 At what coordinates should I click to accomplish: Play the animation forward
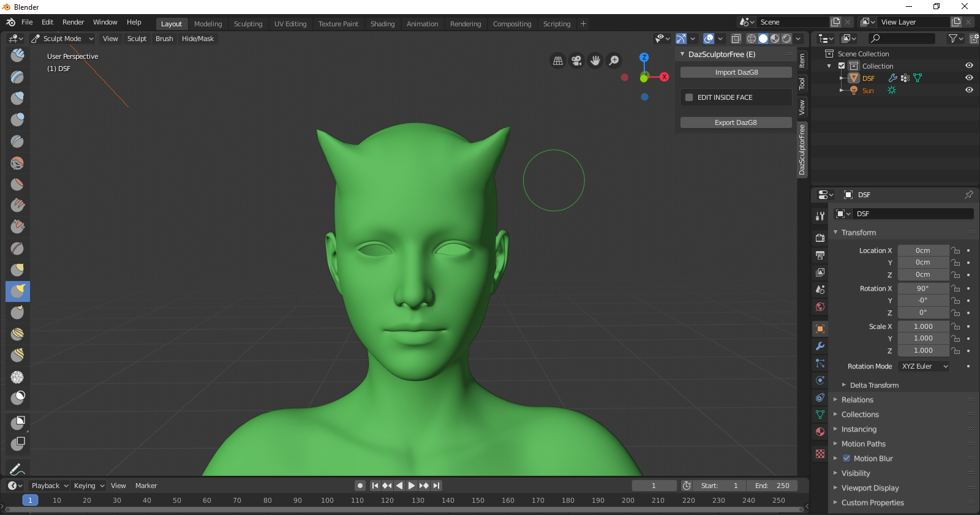[x=412, y=486]
